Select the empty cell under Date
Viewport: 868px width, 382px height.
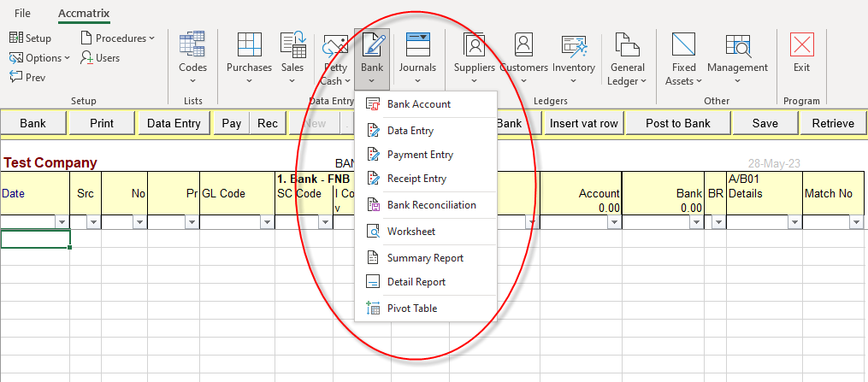coord(35,240)
